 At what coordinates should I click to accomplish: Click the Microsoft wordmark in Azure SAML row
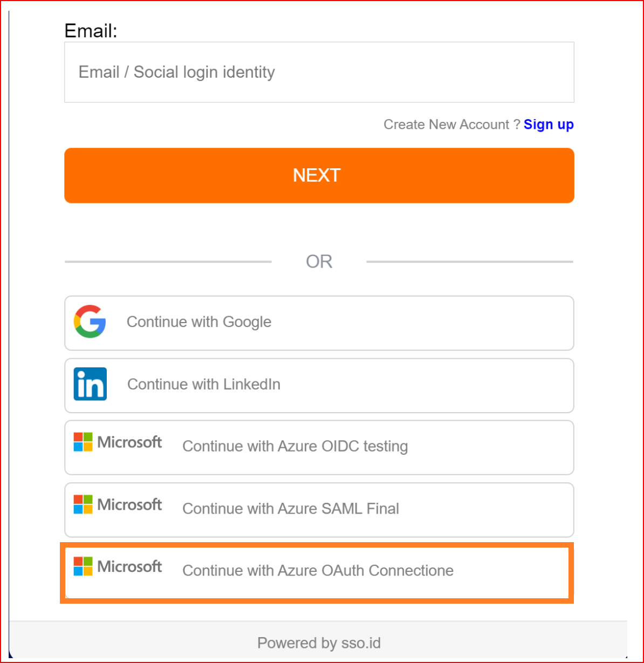[x=129, y=504]
